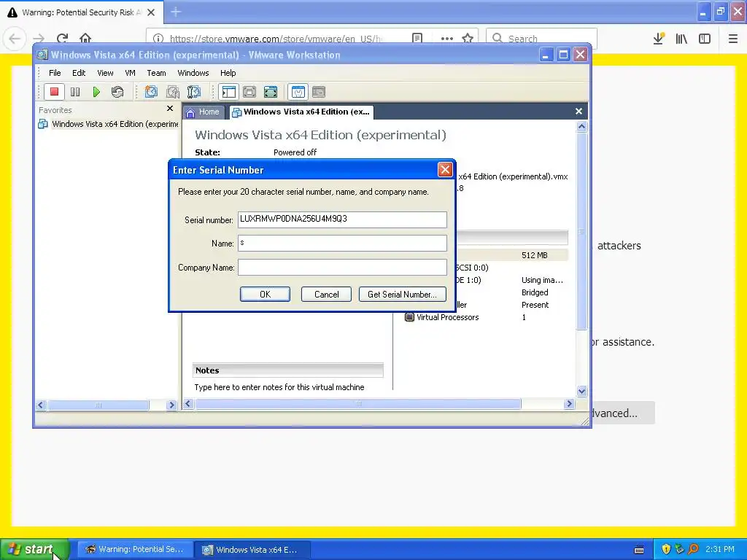Confirm the serial number with OK
Image resolution: width=747 pixels, height=560 pixels.
pyautogui.click(x=265, y=295)
